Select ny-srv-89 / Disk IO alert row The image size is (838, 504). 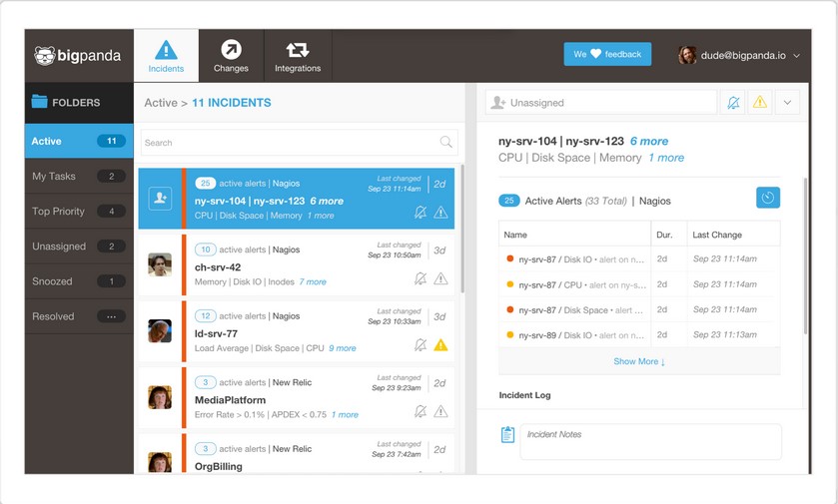[639, 334]
